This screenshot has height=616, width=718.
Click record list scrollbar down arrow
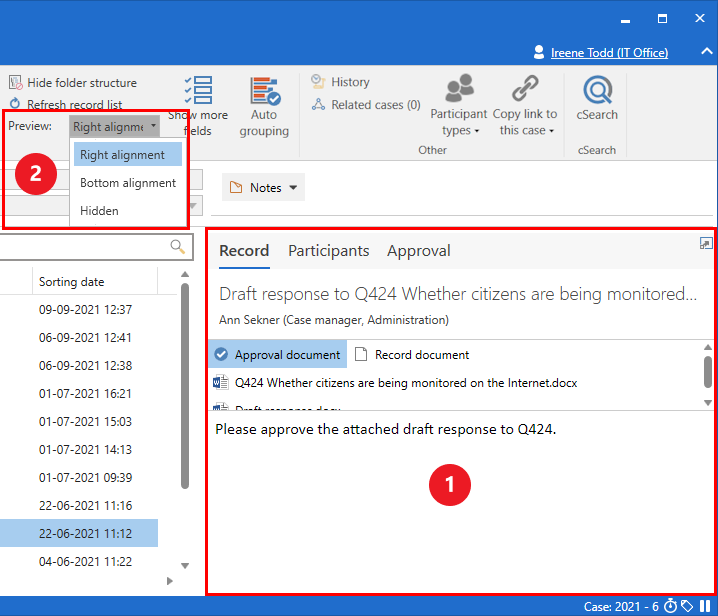click(x=185, y=566)
